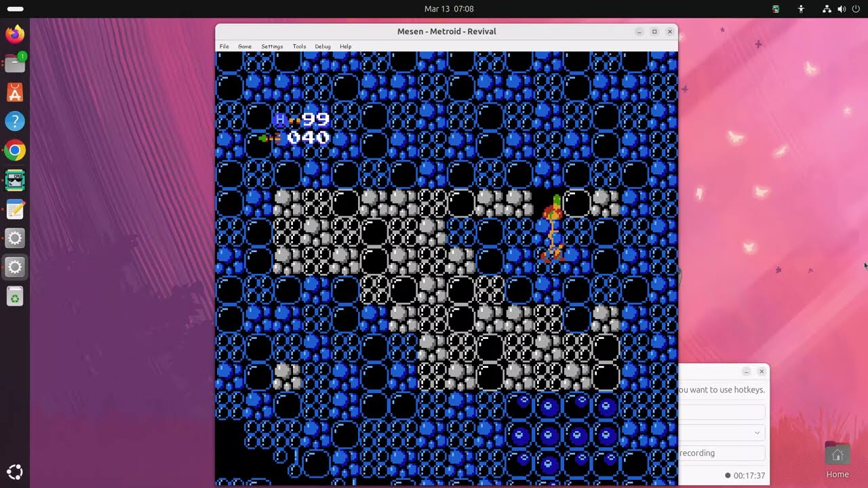
Task: Open the Help menu in Mesen
Action: [x=345, y=46]
